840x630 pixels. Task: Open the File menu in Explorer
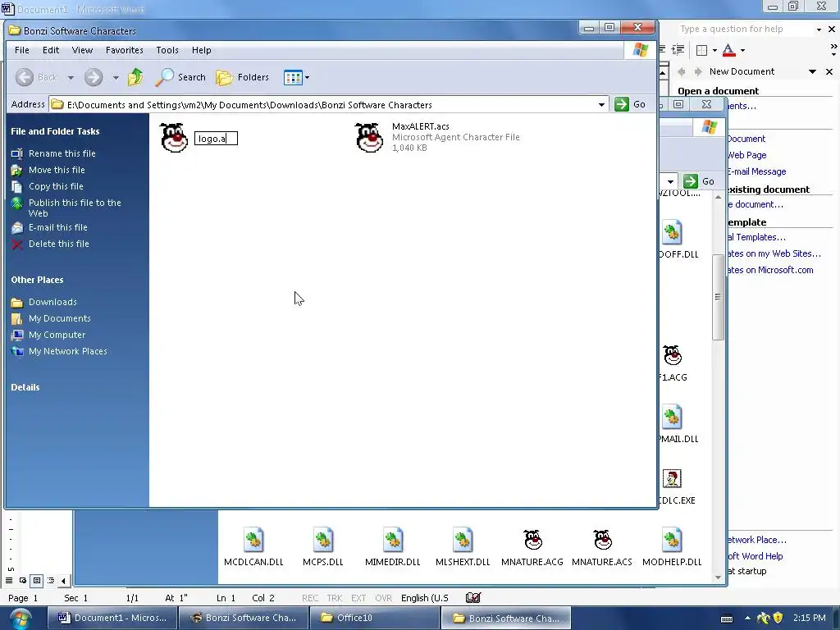coord(22,50)
